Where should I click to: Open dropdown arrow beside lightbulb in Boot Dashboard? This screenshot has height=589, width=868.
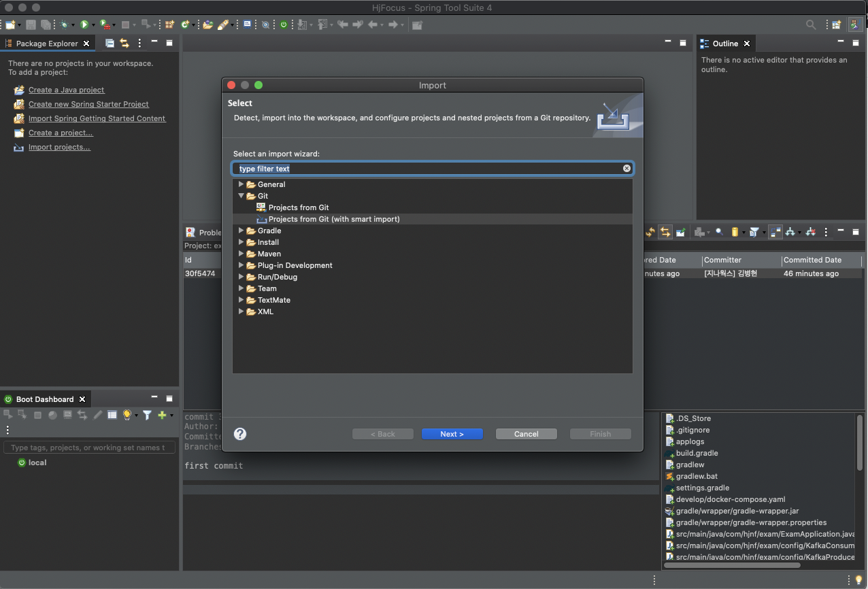point(136,415)
